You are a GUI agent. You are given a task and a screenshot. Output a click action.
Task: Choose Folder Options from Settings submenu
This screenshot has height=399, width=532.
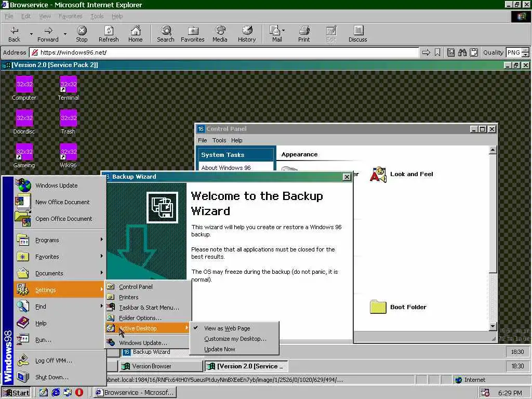click(147, 318)
